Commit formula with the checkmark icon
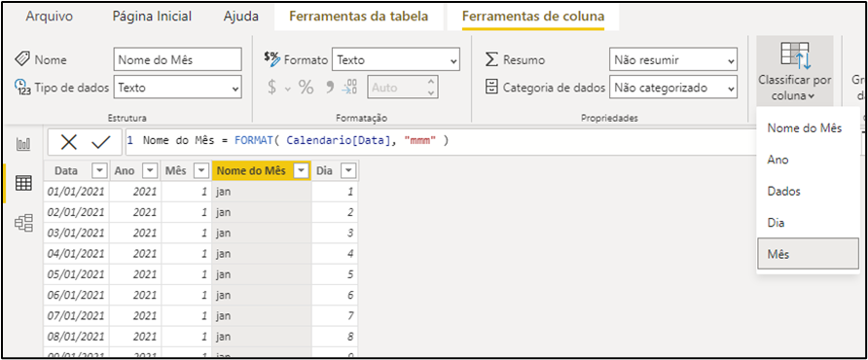This screenshot has width=868, height=360. [101, 142]
